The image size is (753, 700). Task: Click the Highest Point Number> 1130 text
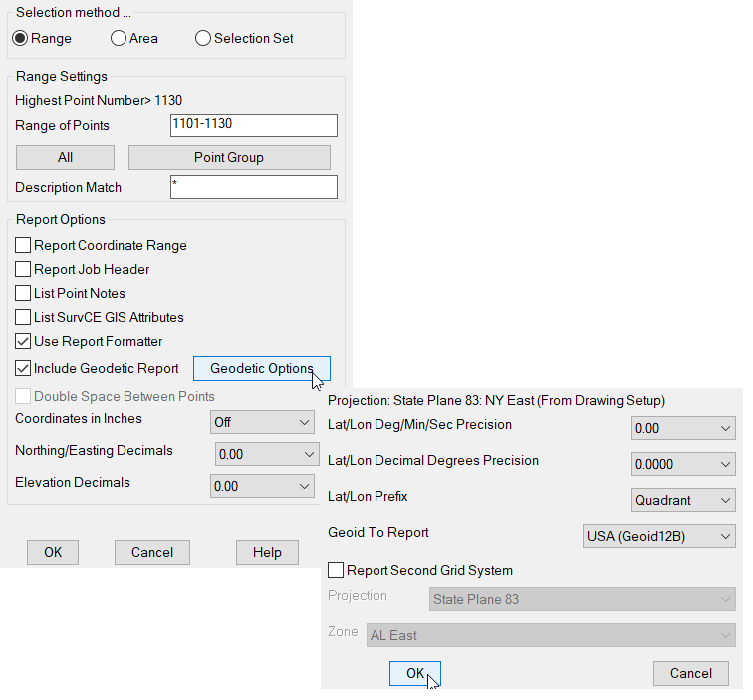coord(99,100)
